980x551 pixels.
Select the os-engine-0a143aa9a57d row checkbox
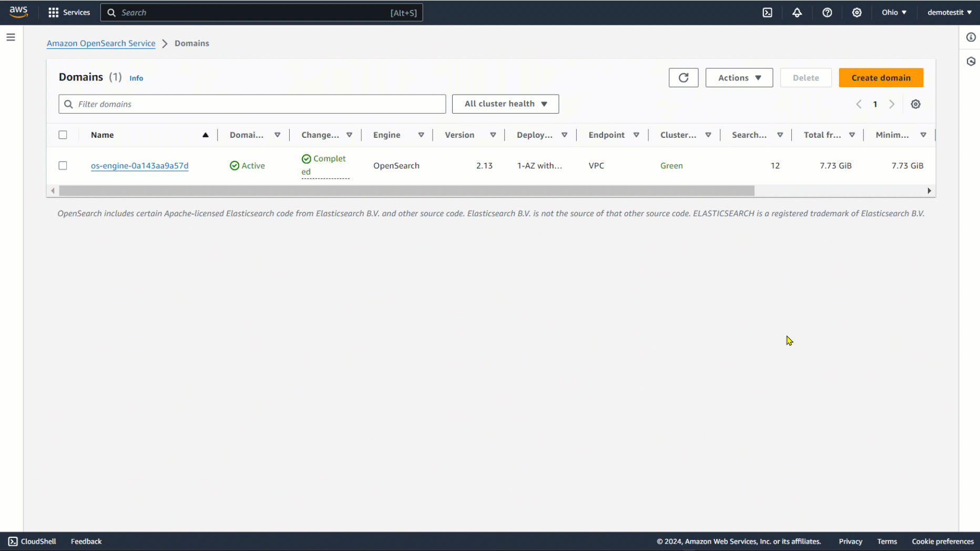(63, 166)
